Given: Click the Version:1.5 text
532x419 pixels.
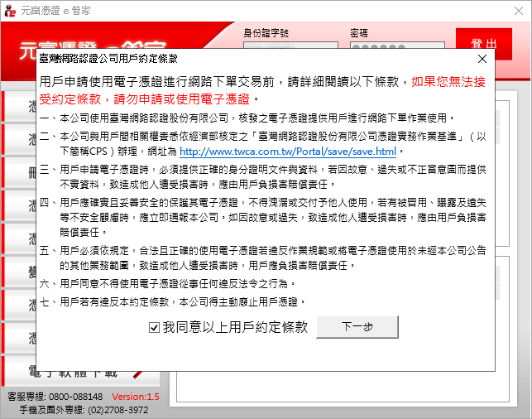Looking at the screenshot, I should pos(136,397).
